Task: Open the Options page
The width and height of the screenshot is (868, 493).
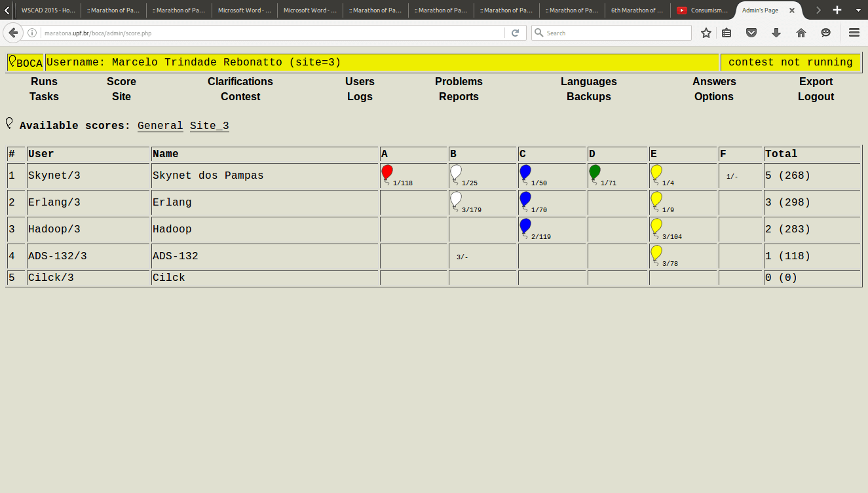Action: click(x=714, y=96)
